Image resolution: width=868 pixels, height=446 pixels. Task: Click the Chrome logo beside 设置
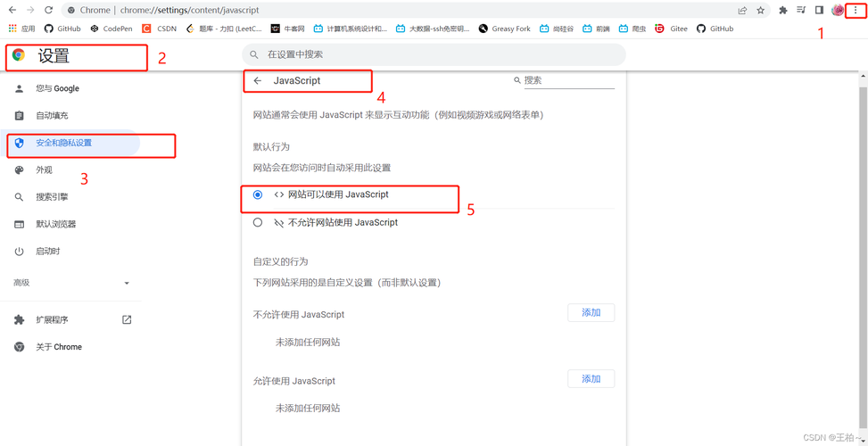pos(19,54)
